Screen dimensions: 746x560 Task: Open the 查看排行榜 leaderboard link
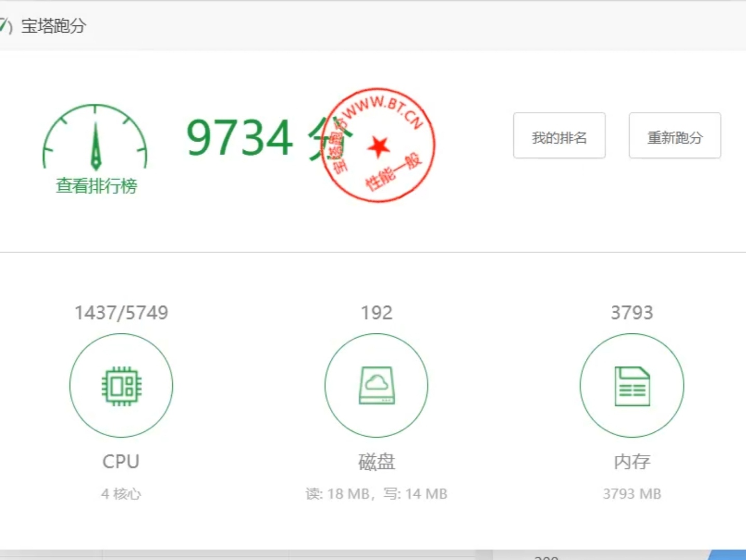coord(96,186)
